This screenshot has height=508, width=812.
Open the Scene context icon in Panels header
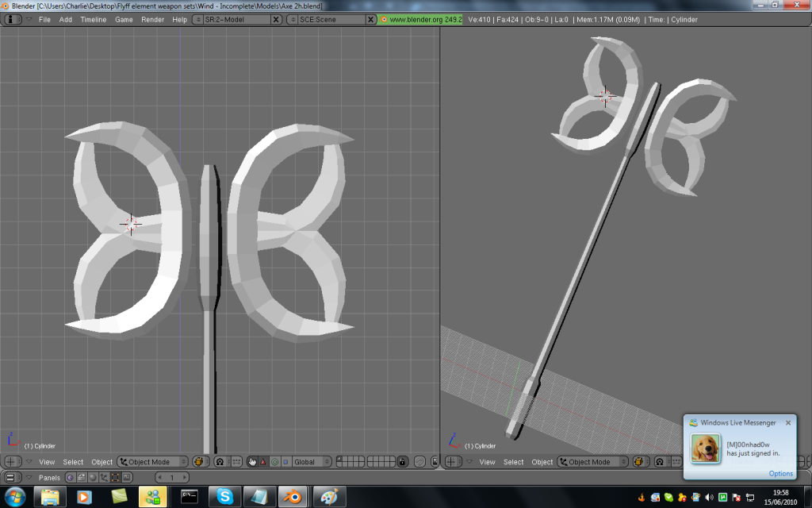[127, 477]
